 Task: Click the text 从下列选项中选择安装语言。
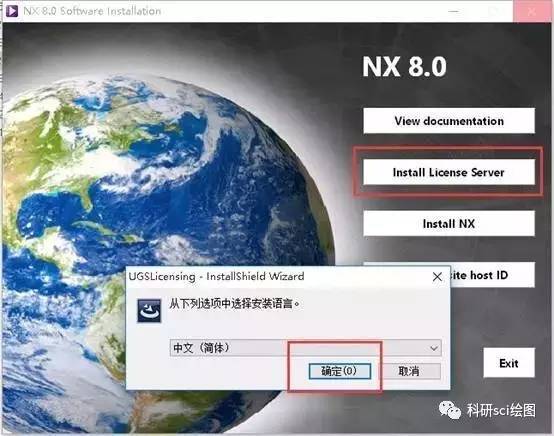(235, 304)
